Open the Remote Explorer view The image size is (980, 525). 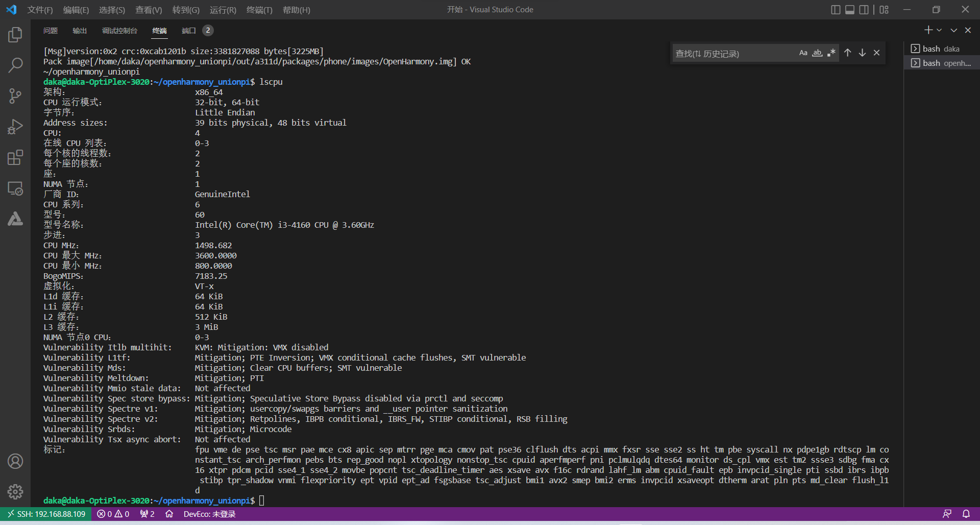[x=15, y=188]
